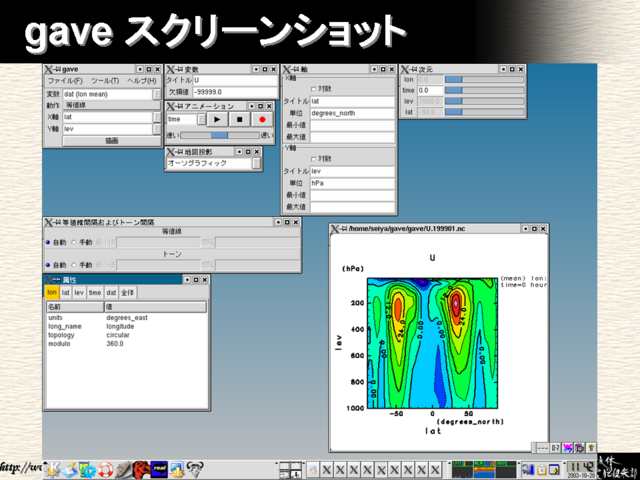This screenshot has width=640, height=480.
Task: Click the pink W icon in plot window
Action: pos(567,448)
